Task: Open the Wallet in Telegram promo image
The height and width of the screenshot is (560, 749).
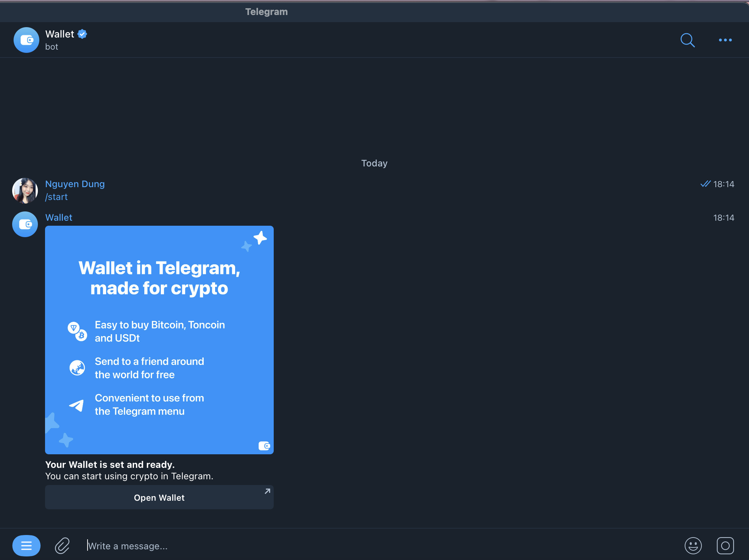Action: (159, 340)
